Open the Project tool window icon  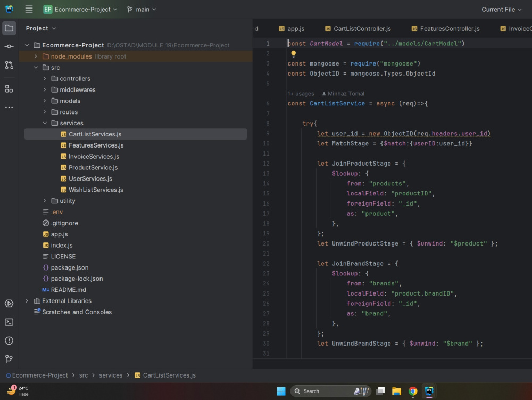point(9,28)
